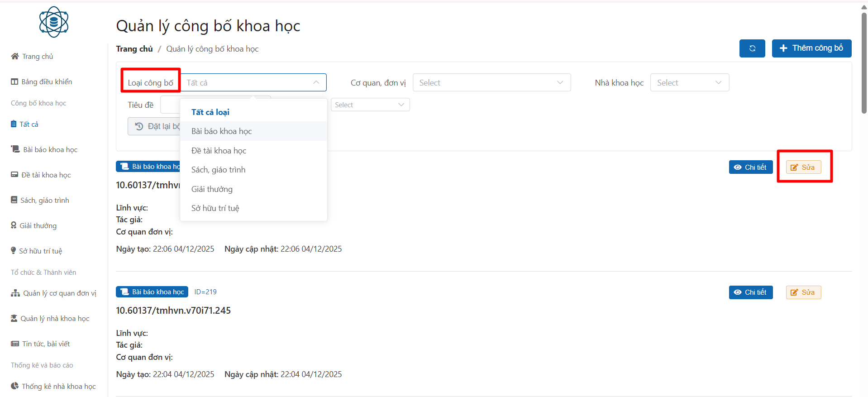Click the atom database logo icon
The height and width of the screenshot is (397, 868).
pyautogui.click(x=54, y=22)
